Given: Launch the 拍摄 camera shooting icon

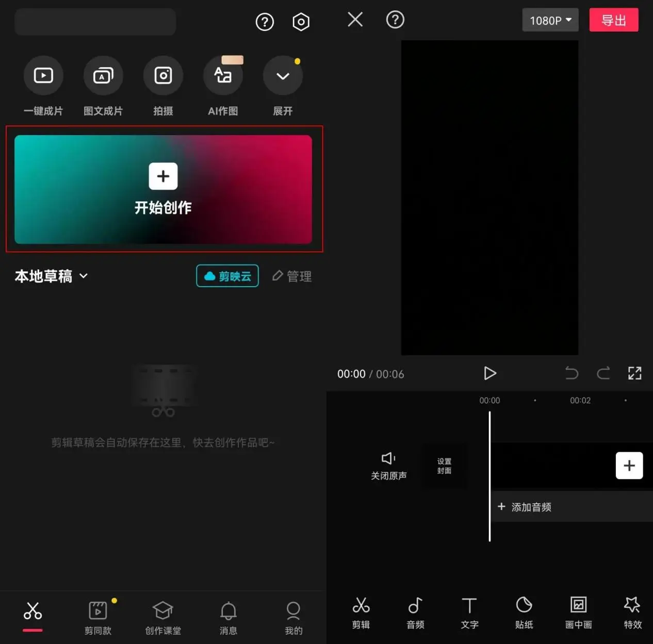Looking at the screenshot, I should pyautogui.click(x=163, y=76).
